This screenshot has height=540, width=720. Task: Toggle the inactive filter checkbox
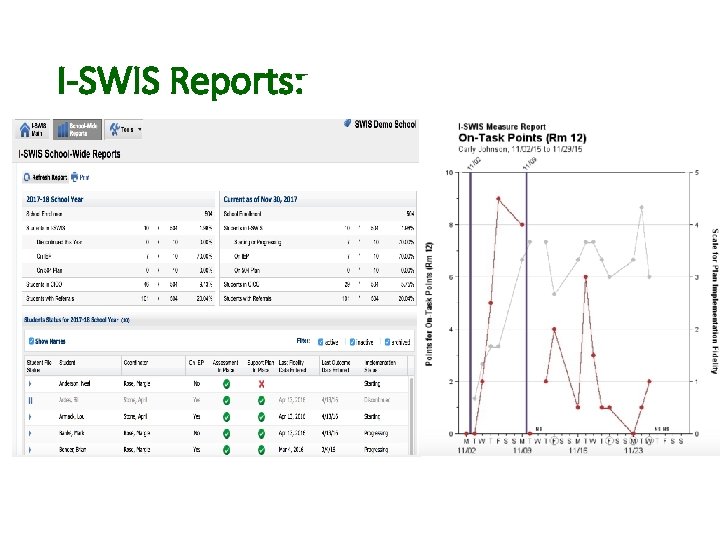pos(352,342)
